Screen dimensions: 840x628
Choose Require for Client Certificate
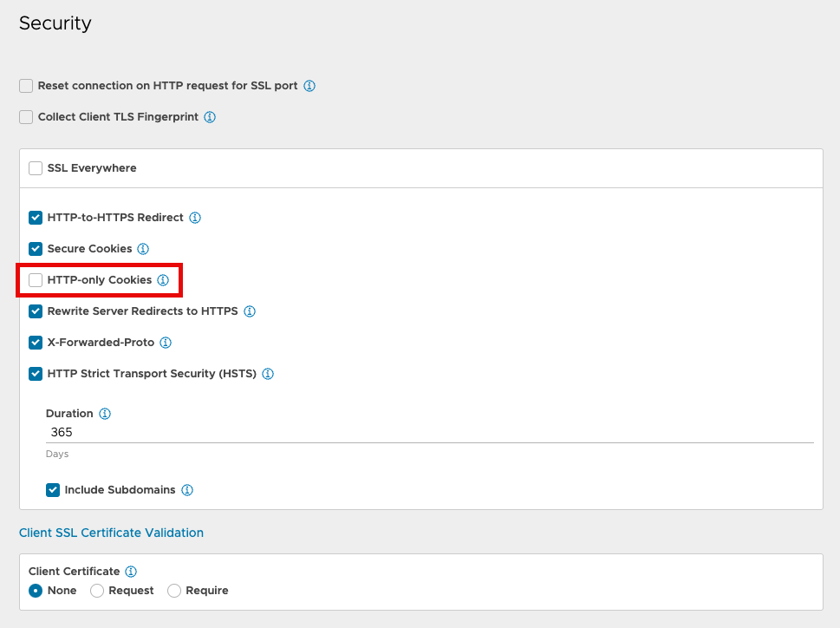(173, 591)
